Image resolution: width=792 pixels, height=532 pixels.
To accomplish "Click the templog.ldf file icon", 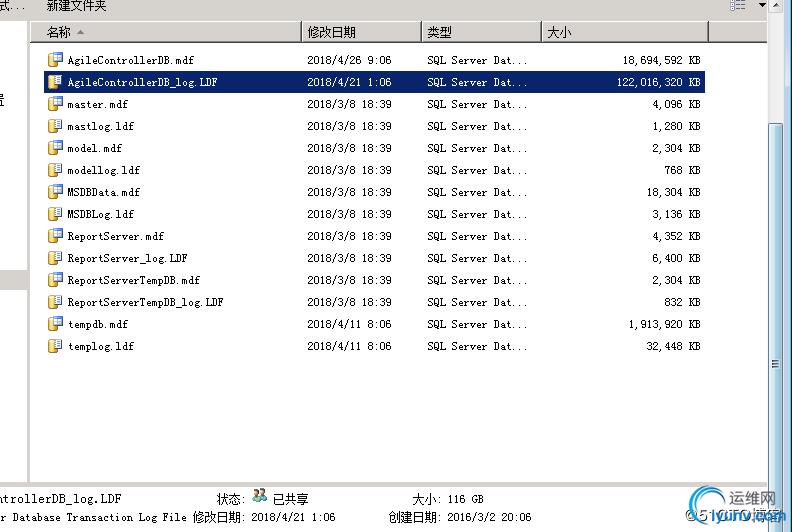I will tap(55, 346).
